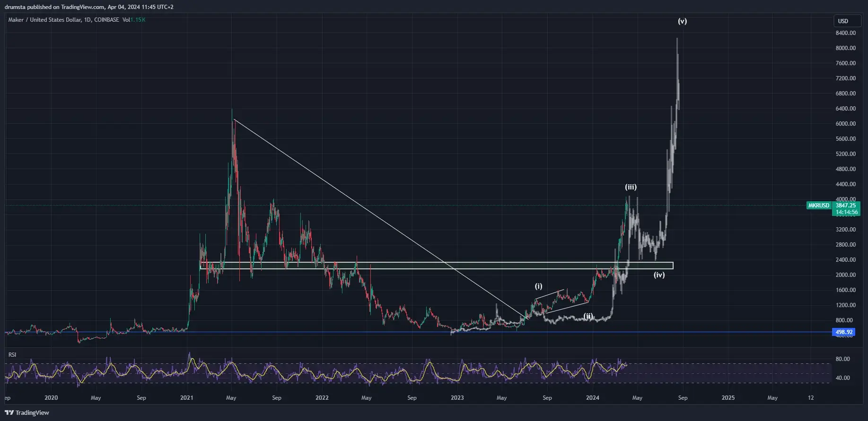Click the 498.92 horizontal line price label

tap(843, 332)
